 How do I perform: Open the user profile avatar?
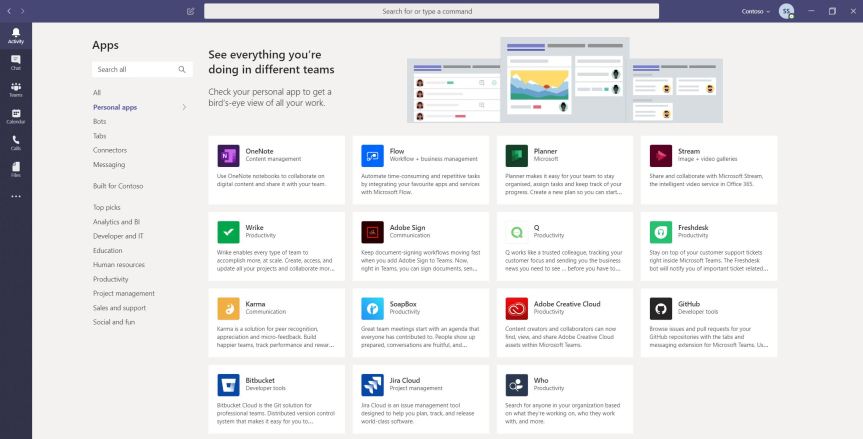coord(787,11)
